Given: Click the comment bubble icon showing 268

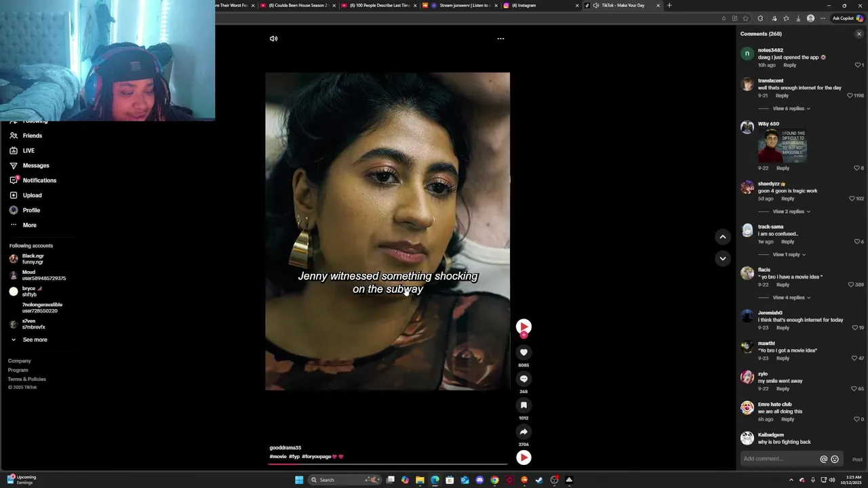Looking at the screenshot, I should point(524,379).
